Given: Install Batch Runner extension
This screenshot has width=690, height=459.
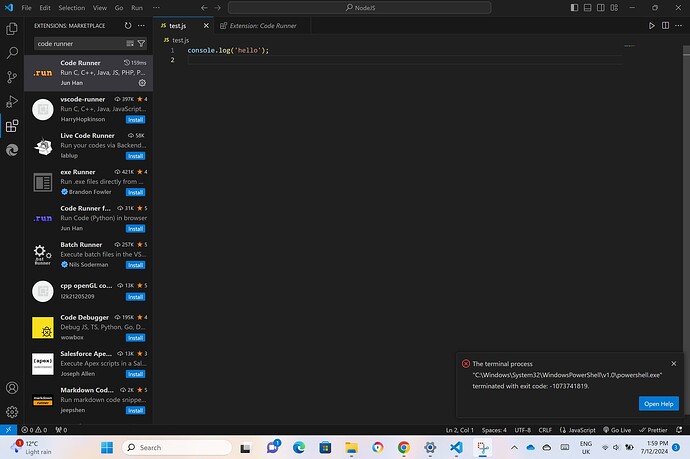Looking at the screenshot, I should point(136,265).
